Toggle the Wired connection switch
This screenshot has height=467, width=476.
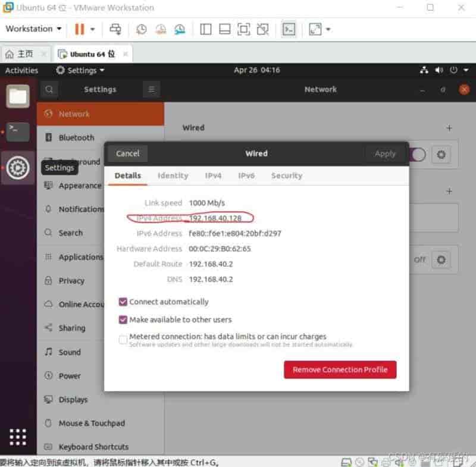418,155
